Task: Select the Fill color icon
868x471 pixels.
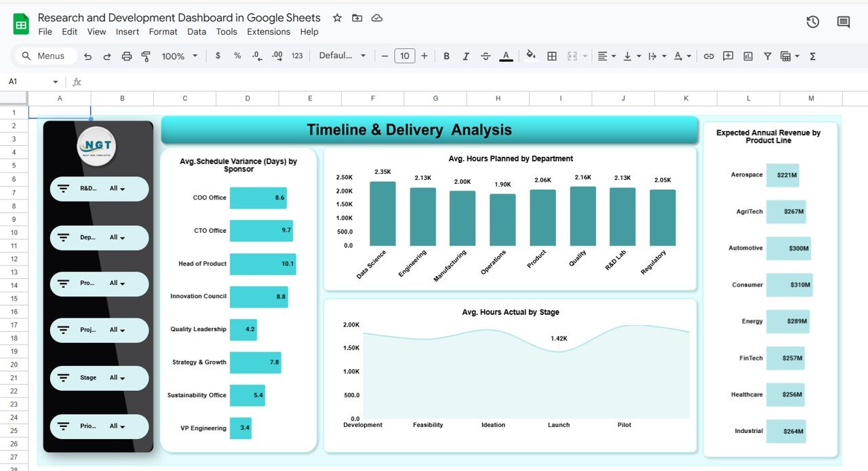Action: pyautogui.click(x=531, y=56)
